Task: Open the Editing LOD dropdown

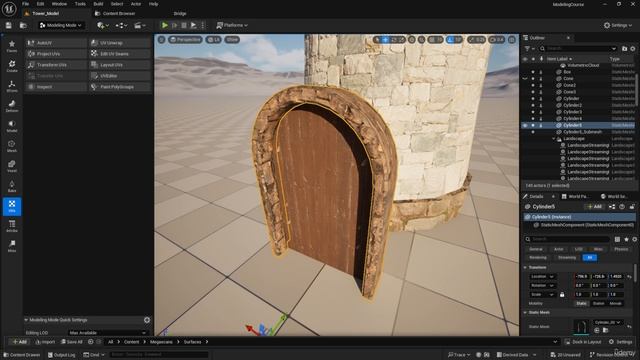Action: [108, 333]
